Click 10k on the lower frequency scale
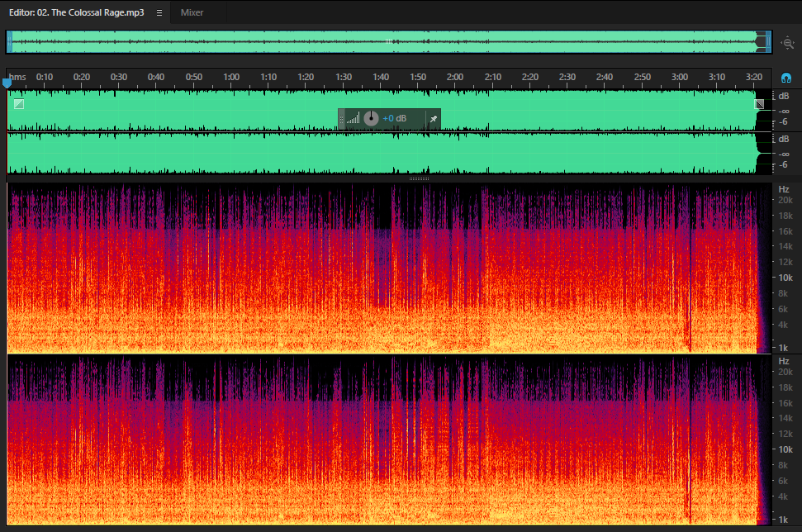 pyautogui.click(x=785, y=449)
